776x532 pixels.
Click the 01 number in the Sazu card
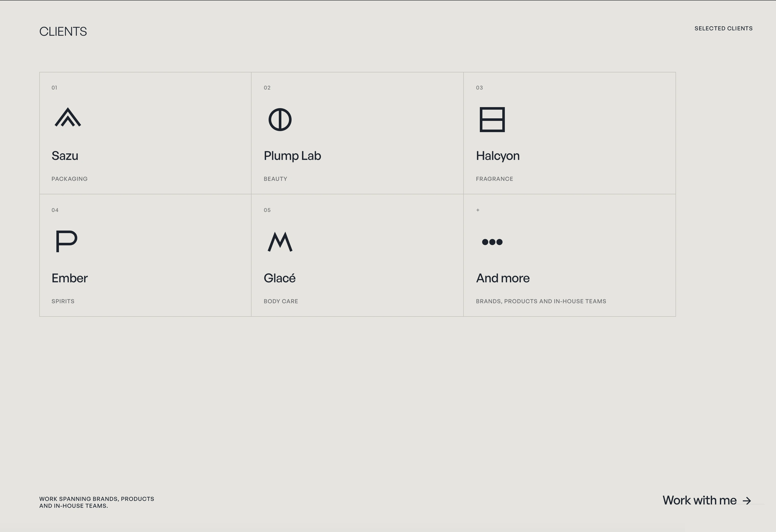coord(54,88)
